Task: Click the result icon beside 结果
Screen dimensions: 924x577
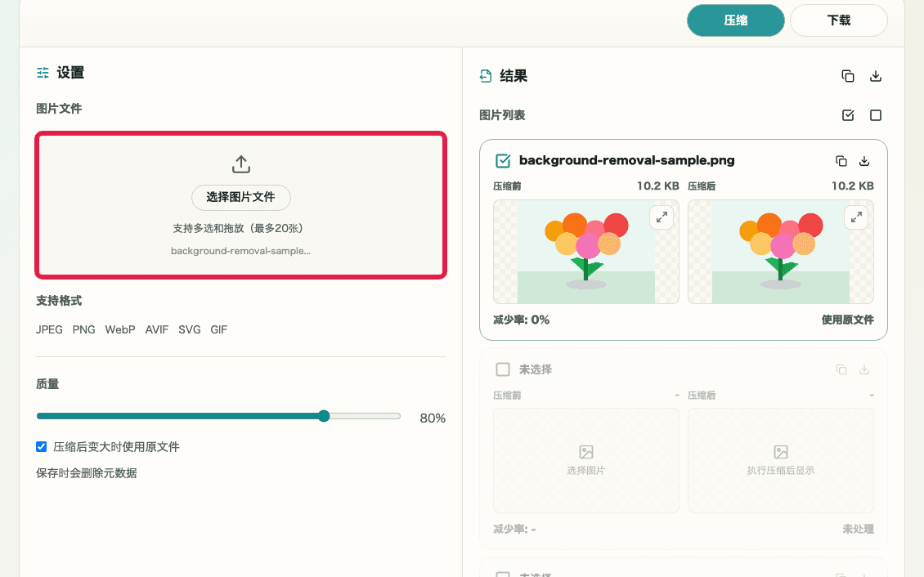Action: [x=486, y=76]
